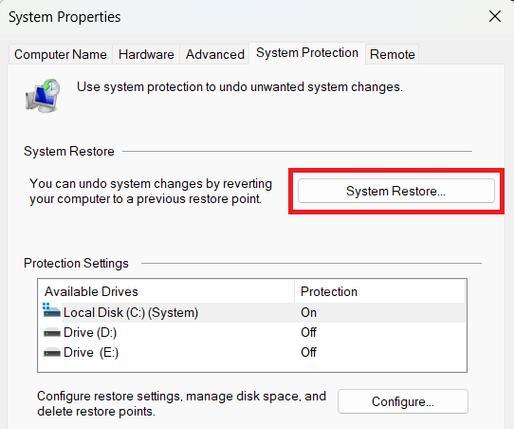The image size is (514, 429).
Task: Click the Off status for Drive D
Action: tap(309, 333)
